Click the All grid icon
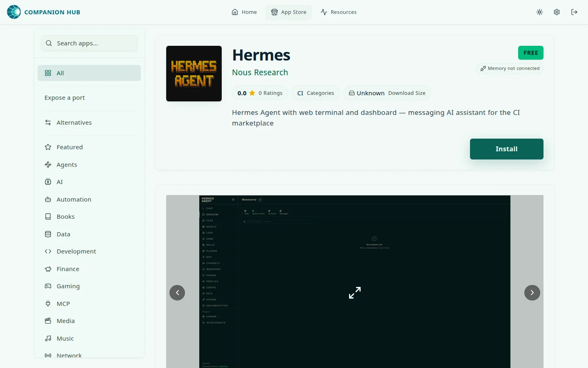588x368 pixels. [48, 73]
